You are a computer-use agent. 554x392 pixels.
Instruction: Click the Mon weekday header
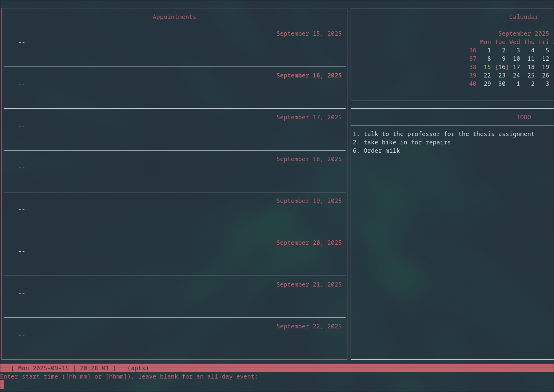point(485,42)
